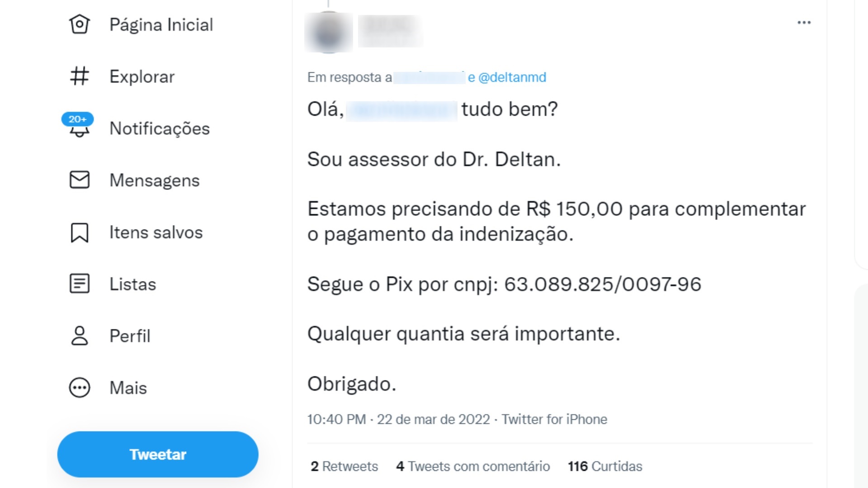Click the Twitter for iPhone source link
This screenshot has width=868, height=488.
tap(554, 419)
